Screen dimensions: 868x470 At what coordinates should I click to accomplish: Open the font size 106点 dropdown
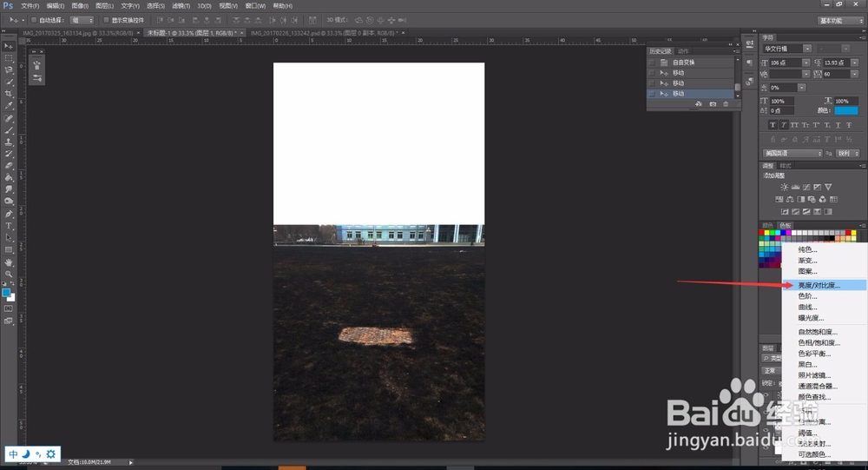click(806, 63)
